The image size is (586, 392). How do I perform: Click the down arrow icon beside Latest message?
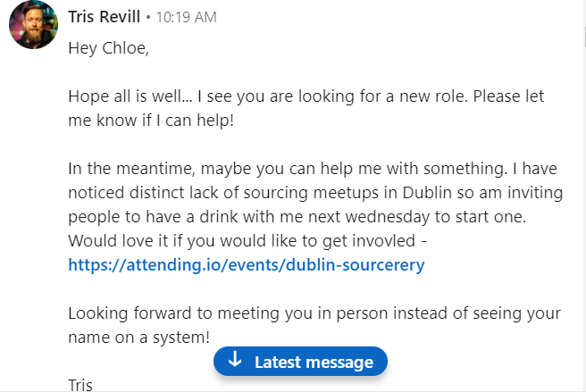(235, 359)
